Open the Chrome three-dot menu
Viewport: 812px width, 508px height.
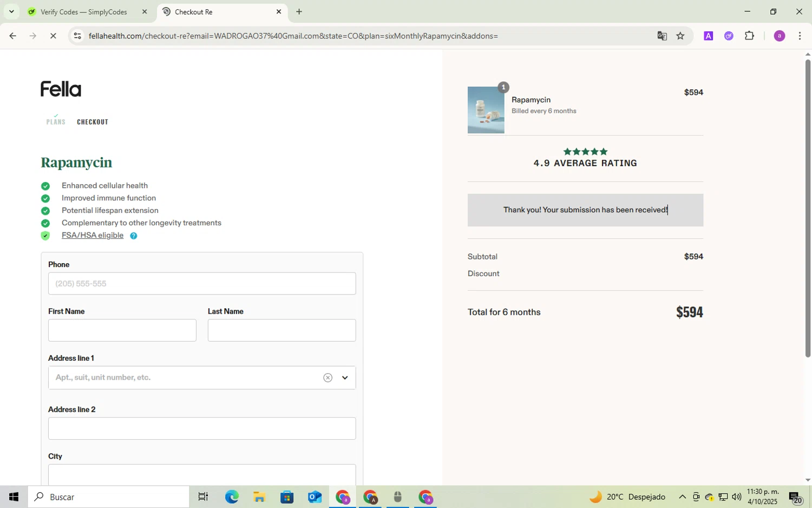point(800,36)
